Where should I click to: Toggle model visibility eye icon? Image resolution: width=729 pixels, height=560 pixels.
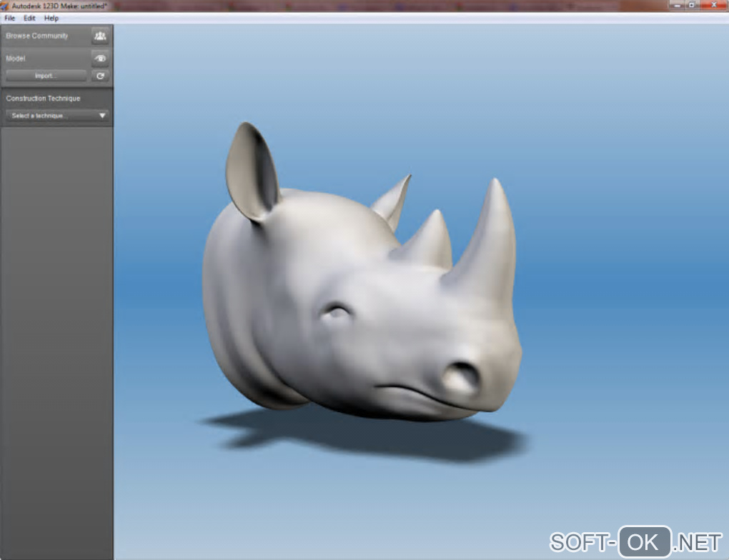click(x=100, y=59)
